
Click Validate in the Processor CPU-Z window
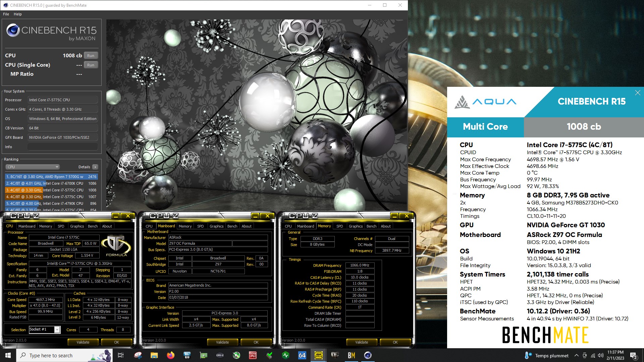[x=83, y=342]
